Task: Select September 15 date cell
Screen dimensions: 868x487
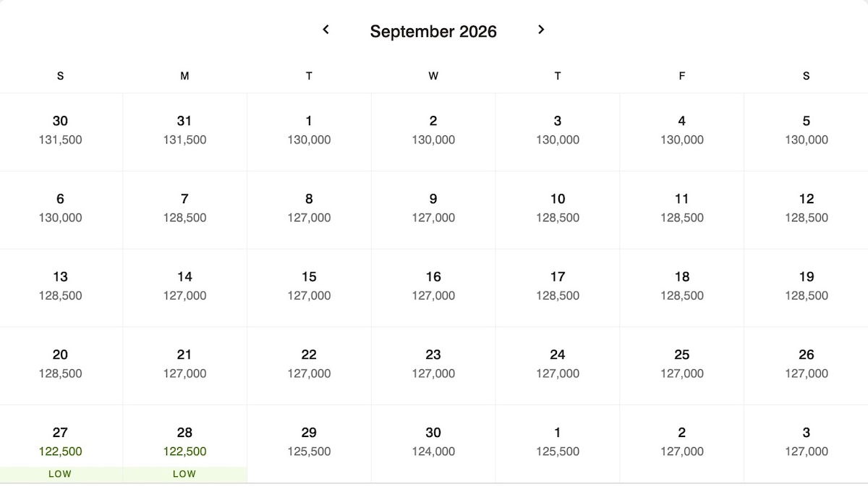Action: tap(309, 287)
